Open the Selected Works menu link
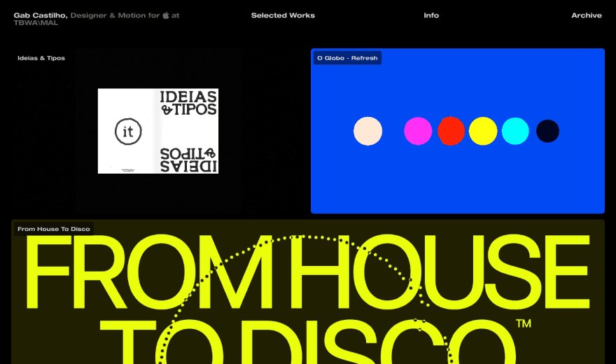This screenshot has width=616, height=364. click(283, 15)
